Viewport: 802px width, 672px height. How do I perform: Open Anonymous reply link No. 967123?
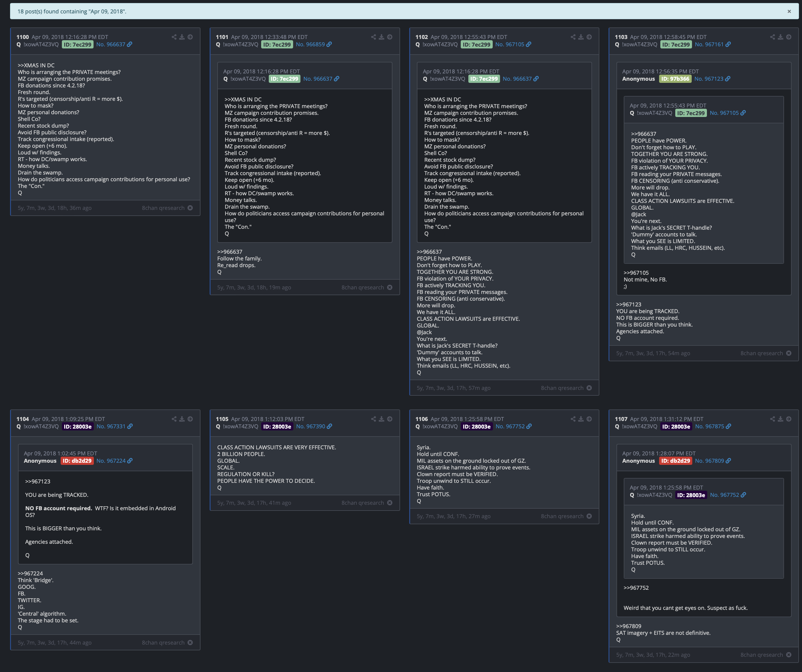click(x=712, y=79)
